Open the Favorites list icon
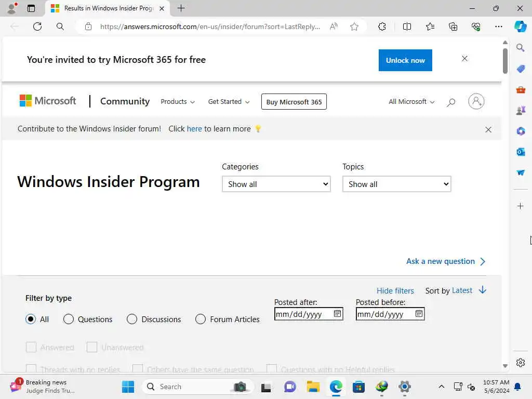 point(430,26)
